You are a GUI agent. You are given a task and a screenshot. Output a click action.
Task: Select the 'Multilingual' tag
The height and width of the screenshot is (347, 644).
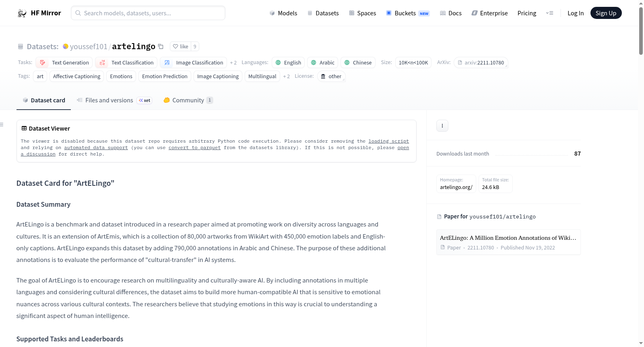[262, 76]
